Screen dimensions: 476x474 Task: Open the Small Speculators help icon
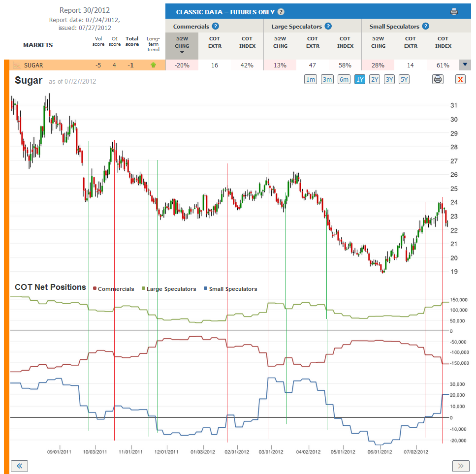(426, 26)
